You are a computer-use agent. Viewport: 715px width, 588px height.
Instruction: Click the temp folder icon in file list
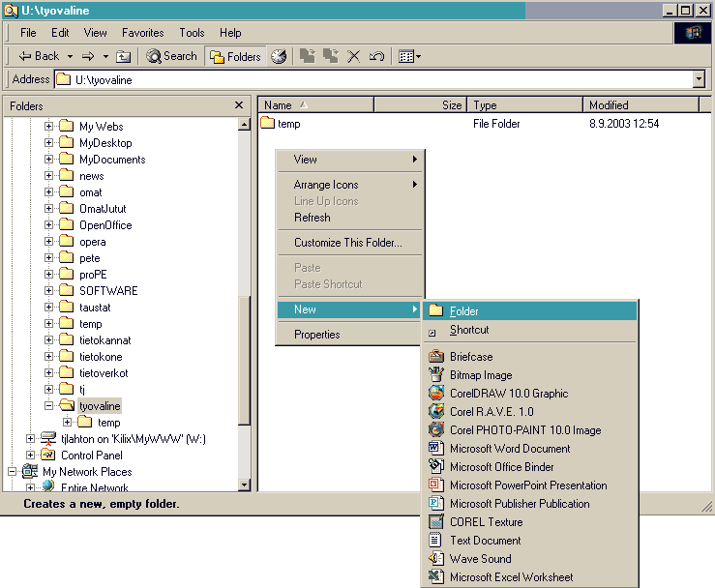pos(268,123)
